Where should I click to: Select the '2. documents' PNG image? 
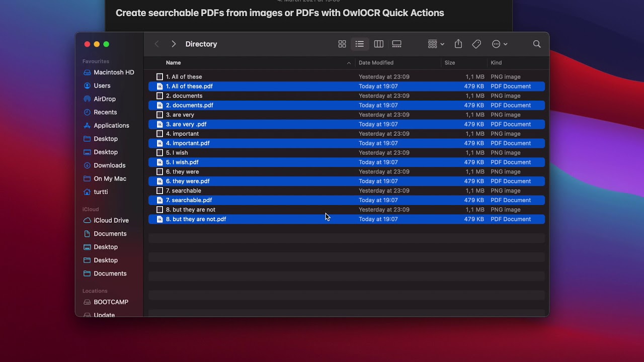click(347, 96)
